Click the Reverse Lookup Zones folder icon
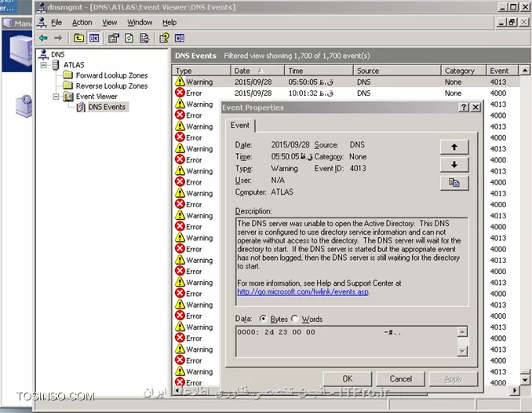 tap(67, 86)
